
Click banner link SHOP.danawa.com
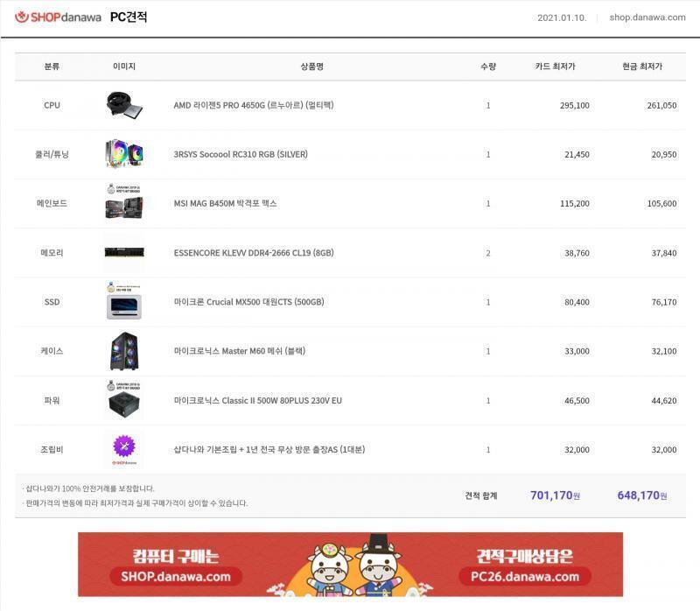click(176, 577)
